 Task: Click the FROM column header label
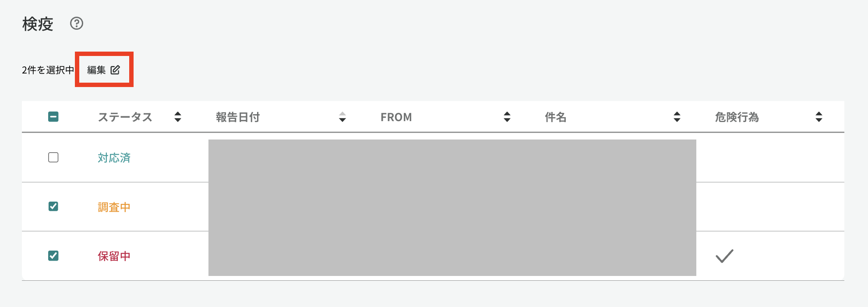(396, 117)
